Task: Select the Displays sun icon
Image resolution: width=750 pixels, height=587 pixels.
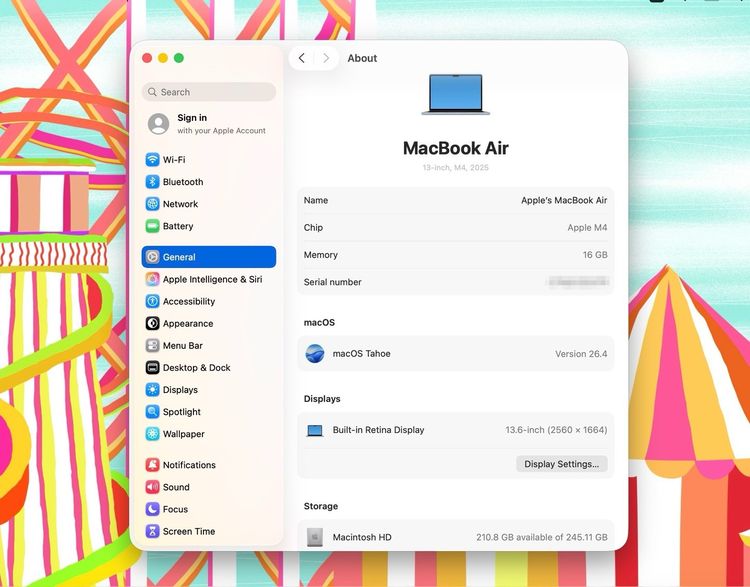Action: coord(153,389)
